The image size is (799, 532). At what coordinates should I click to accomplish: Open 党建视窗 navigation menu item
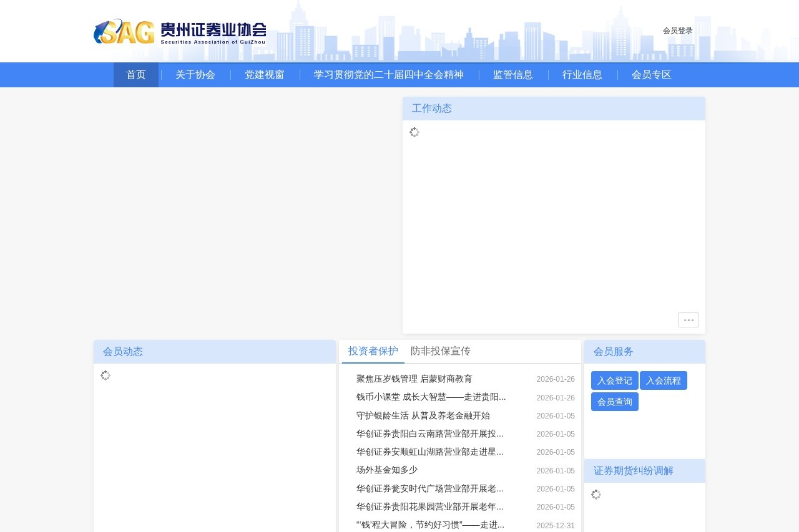click(265, 75)
